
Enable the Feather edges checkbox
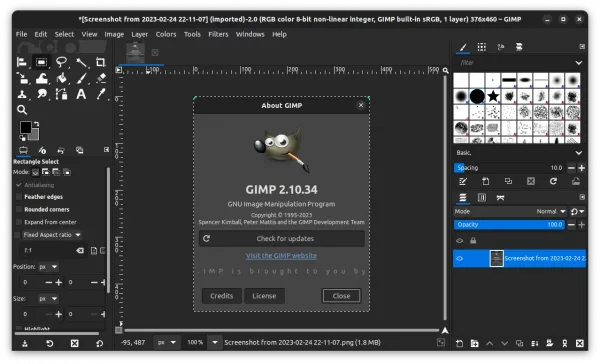point(18,197)
